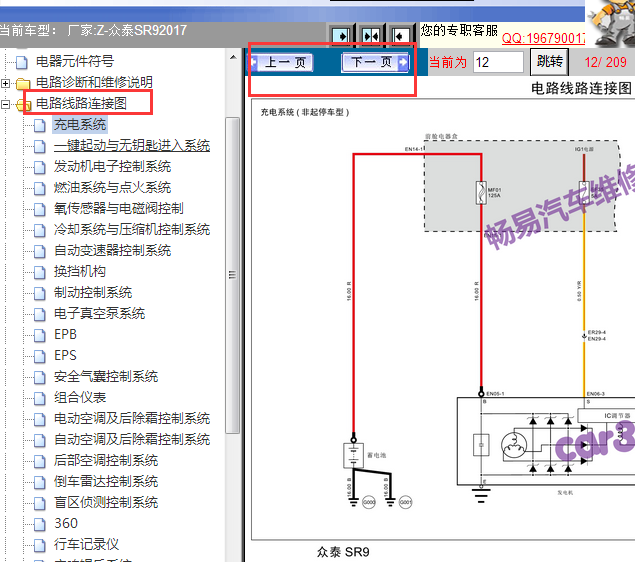This screenshot has width=635, height=562.
Task: Open the 电子真空泵系统 item
Action: click(x=100, y=313)
